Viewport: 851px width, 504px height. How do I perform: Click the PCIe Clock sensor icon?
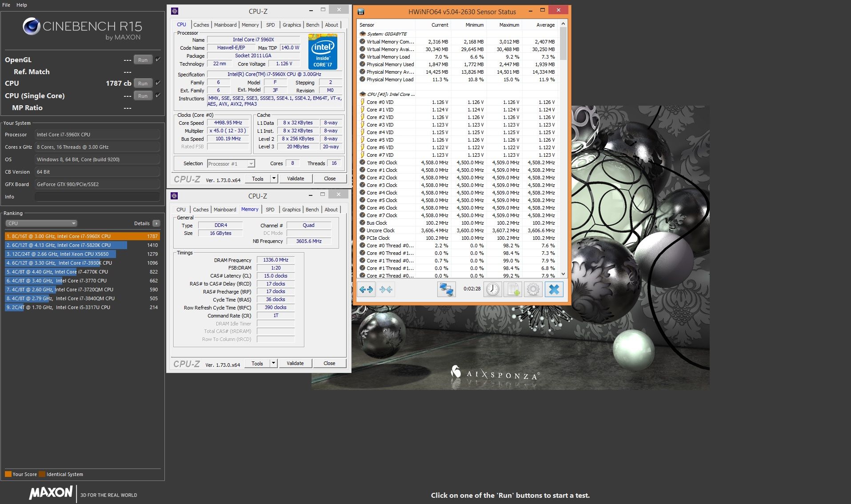click(362, 238)
